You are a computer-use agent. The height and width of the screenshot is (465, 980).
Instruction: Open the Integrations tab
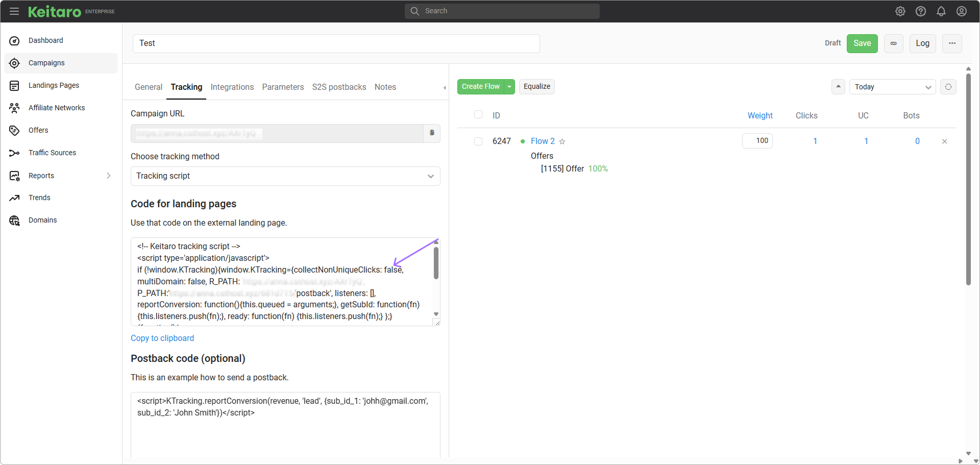[x=232, y=87]
